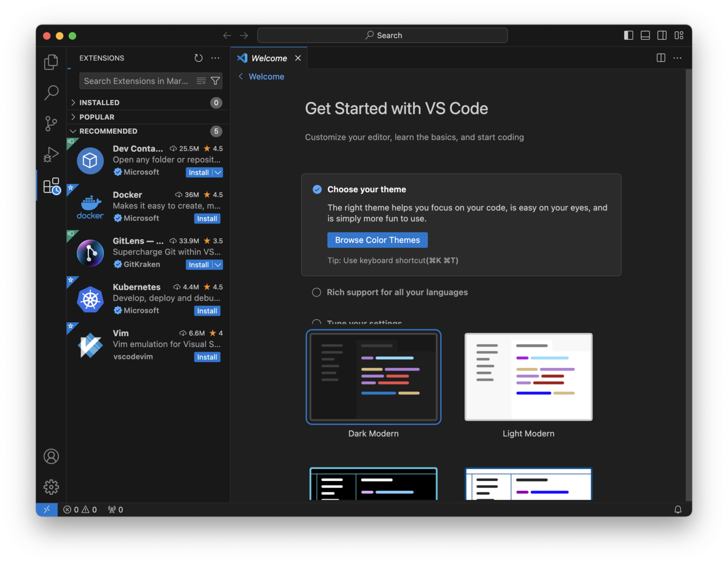The height and width of the screenshot is (564, 728).
Task: Open the Explorer sidebar icon
Action: point(51,62)
